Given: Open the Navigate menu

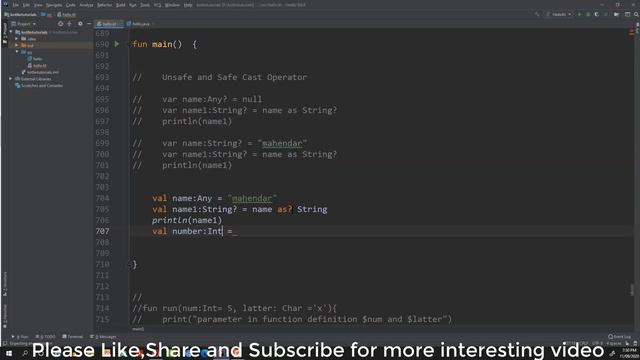Looking at the screenshot, I should 54,5.
